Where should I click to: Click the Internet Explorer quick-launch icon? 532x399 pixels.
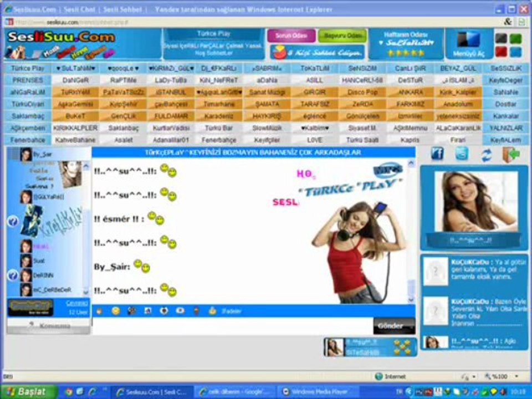(91, 392)
